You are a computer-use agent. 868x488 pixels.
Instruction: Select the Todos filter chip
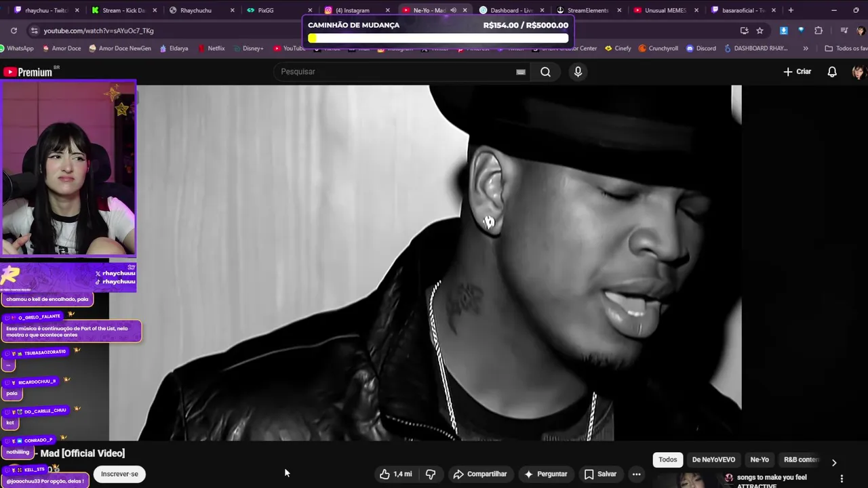pos(668,460)
